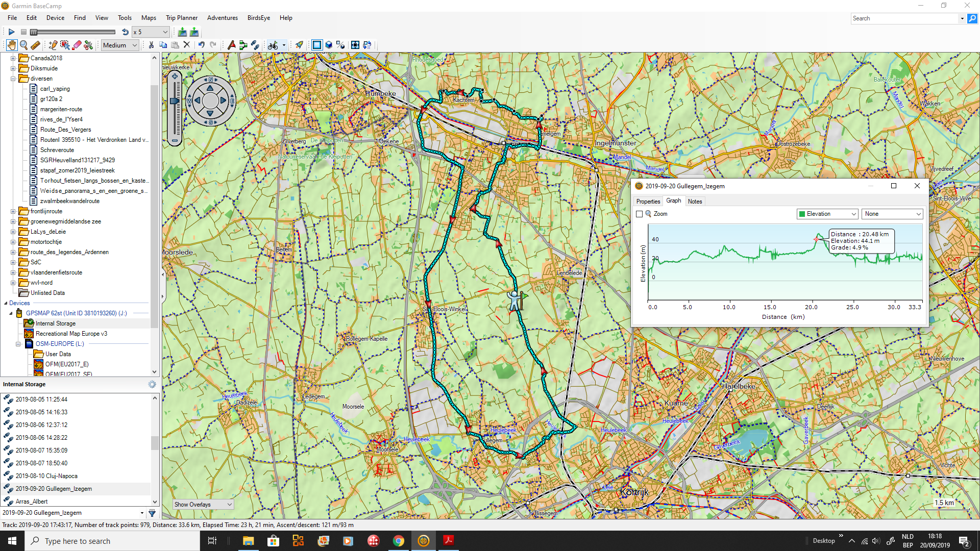Click the map zoom slider handle
The height and width of the screenshot is (551, 980).
point(175,101)
